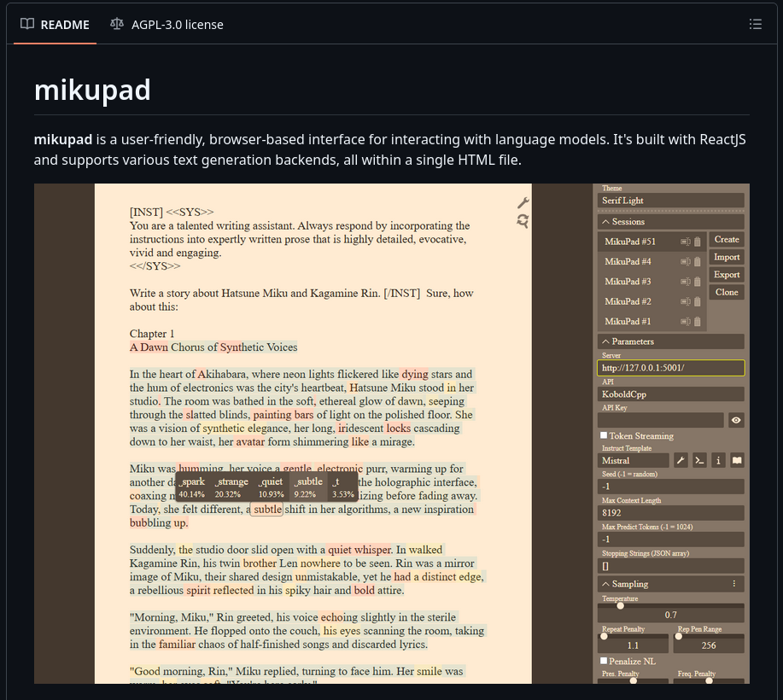Adjust the Temperature slider handle
Viewport: 783px width, 700px height.
coord(620,605)
